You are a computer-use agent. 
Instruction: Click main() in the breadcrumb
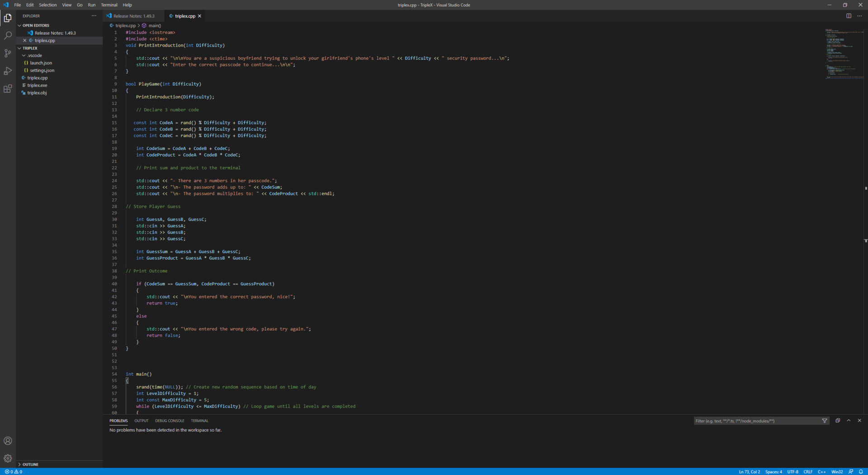(x=154, y=25)
